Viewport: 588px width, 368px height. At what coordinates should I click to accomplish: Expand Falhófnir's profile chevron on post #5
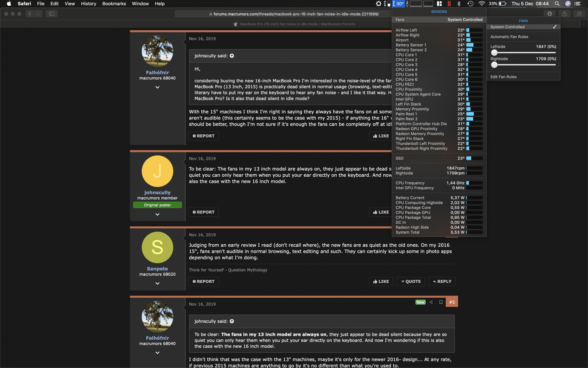tap(157, 353)
